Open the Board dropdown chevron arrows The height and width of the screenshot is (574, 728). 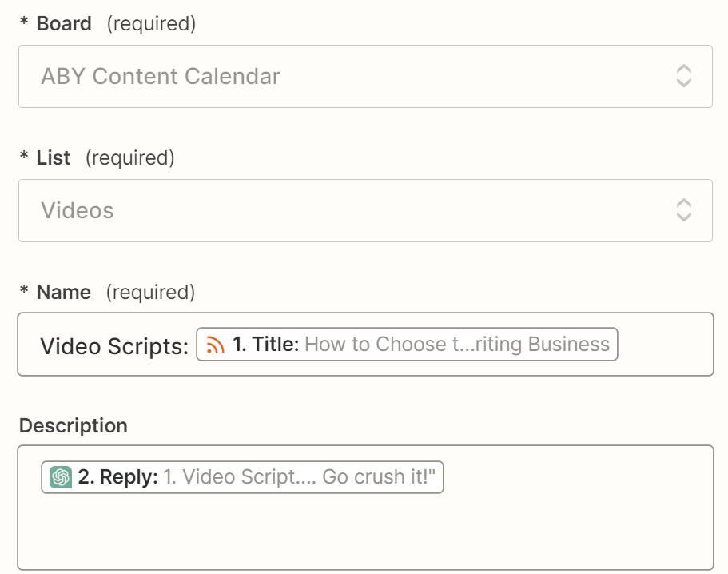tap(683, 76)
